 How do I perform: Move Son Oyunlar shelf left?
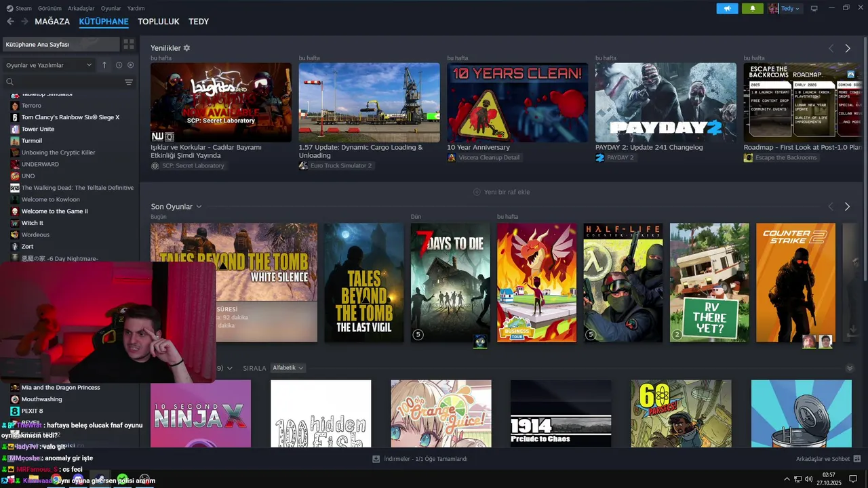click(x=831, y=206)
